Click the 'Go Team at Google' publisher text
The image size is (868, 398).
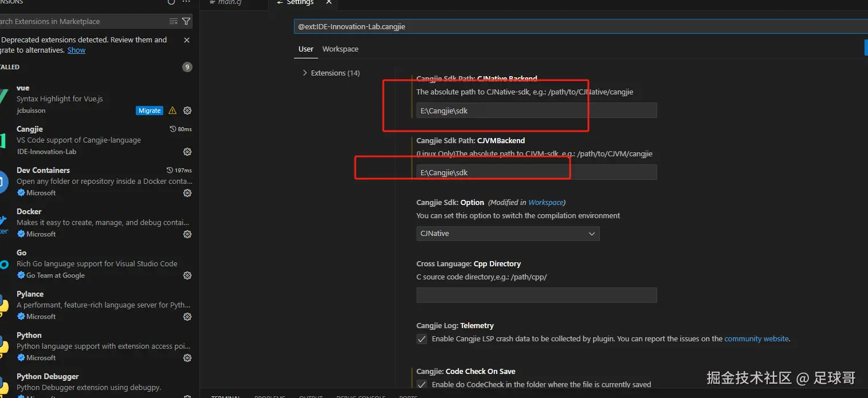click(x=56, y=275)
